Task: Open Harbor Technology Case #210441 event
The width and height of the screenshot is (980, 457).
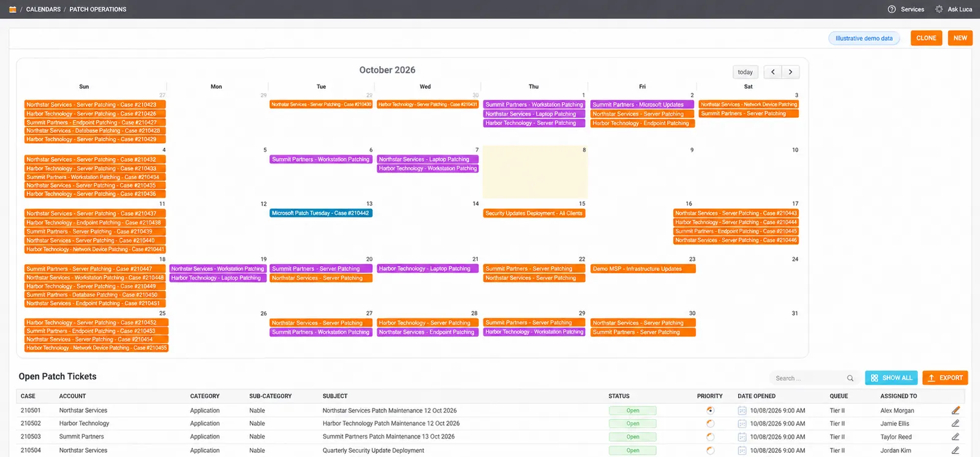Action: [95, 249]
